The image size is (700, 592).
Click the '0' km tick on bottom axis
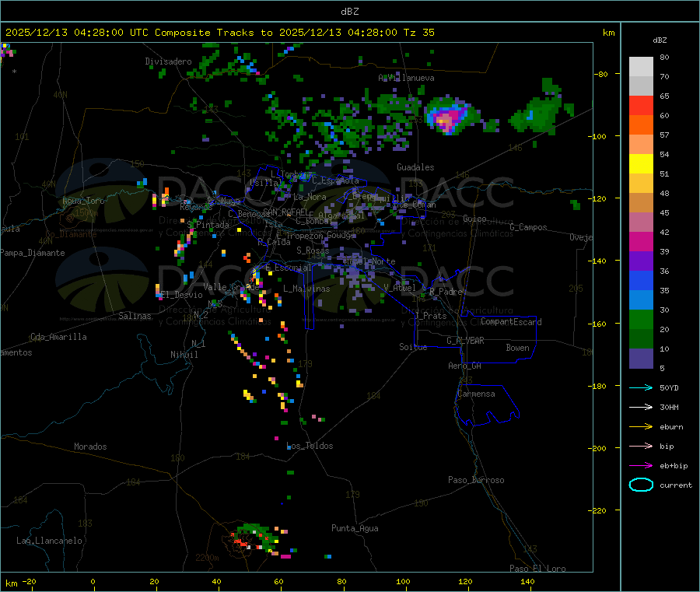93,581
